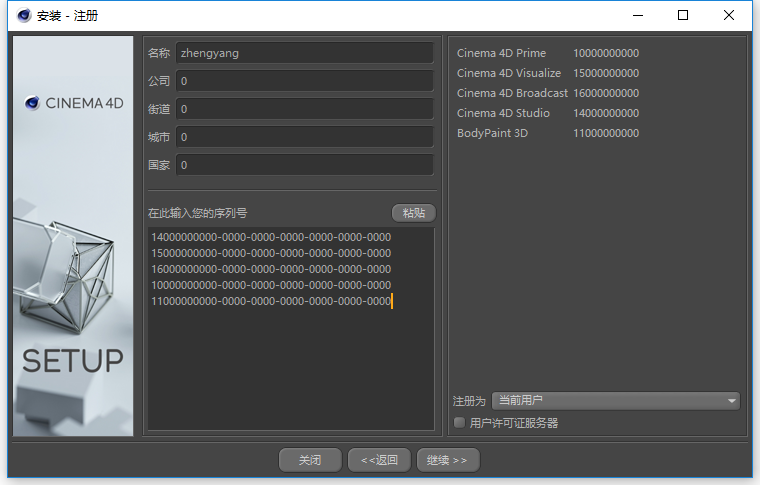Click the 粘贴 paste button
This screenshot has width=760, height=485.
click(x=413, y=213)
